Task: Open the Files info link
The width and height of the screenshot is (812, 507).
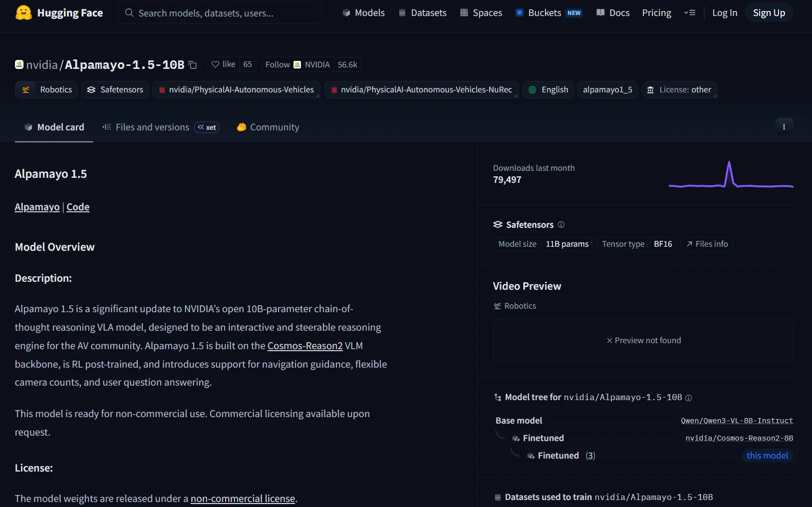Action: click(x=707, y=244)
